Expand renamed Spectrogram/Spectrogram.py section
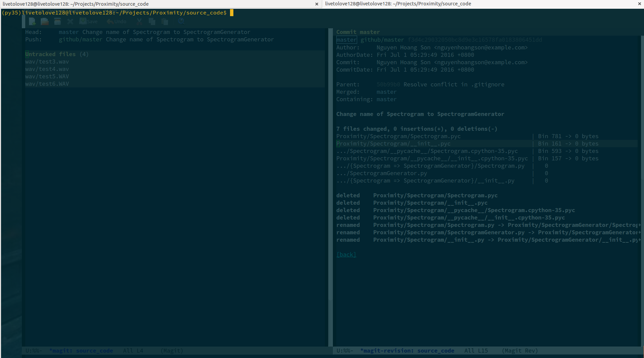 tap(488, 225)
